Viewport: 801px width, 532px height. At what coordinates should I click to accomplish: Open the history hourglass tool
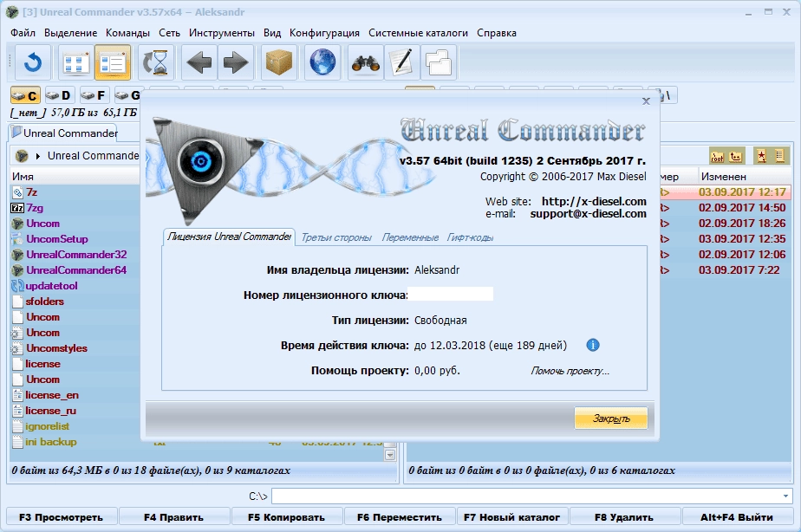pyautogui.click(x=156, y=62)
